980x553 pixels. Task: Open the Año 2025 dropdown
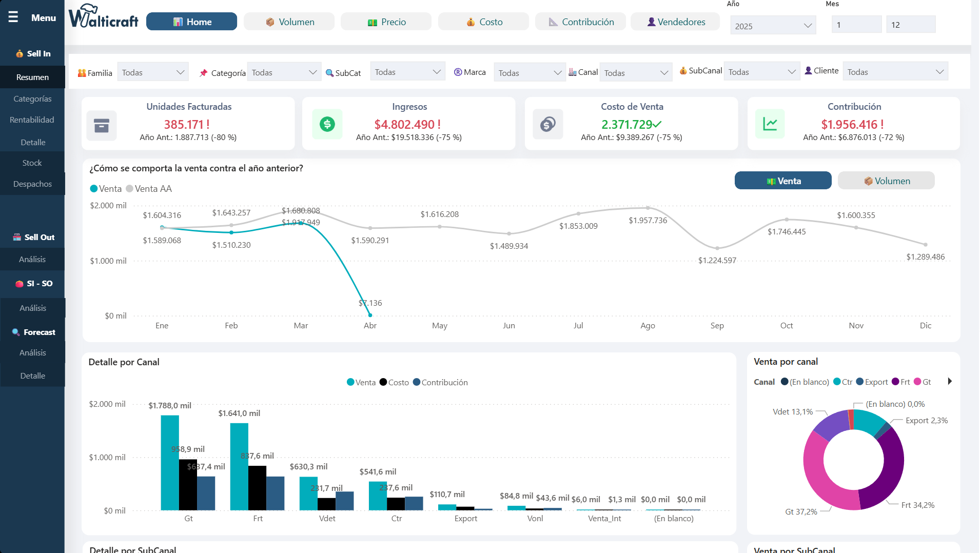[x=773, y=25]
